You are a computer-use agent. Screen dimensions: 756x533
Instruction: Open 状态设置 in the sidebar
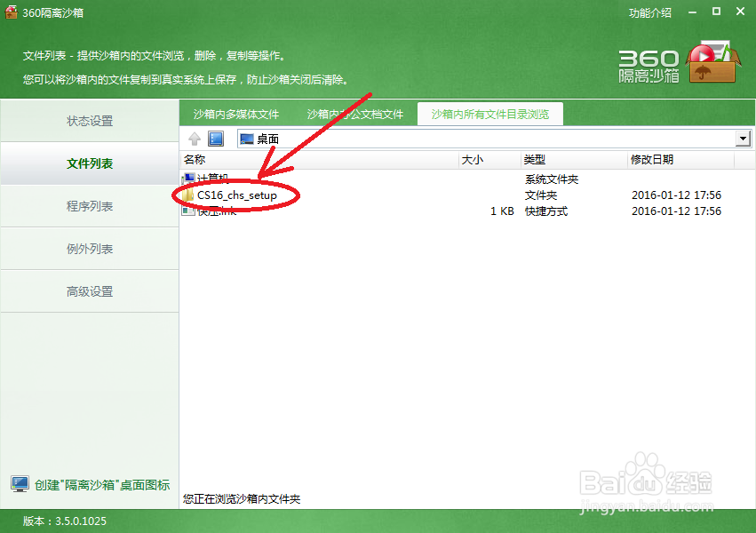coord(89,120)
